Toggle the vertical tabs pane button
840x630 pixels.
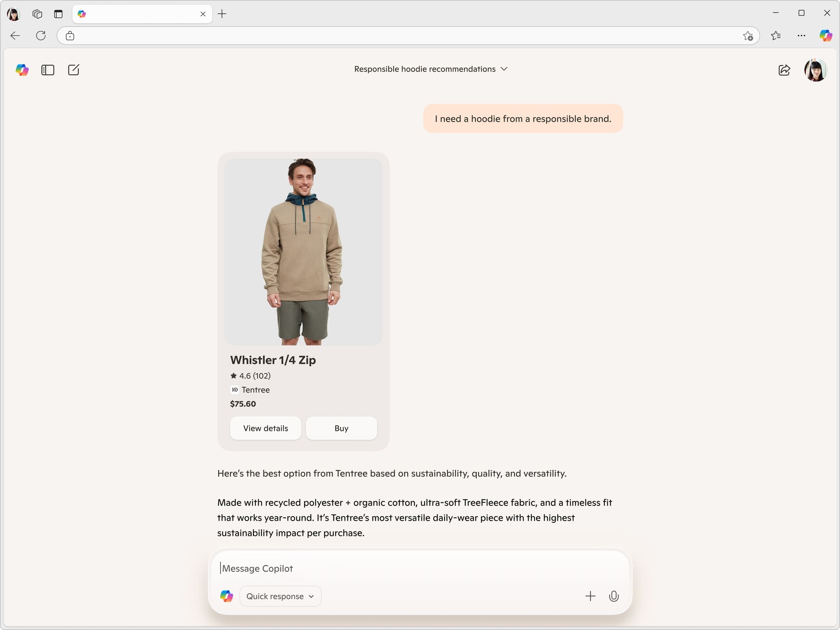click(58, 14)
